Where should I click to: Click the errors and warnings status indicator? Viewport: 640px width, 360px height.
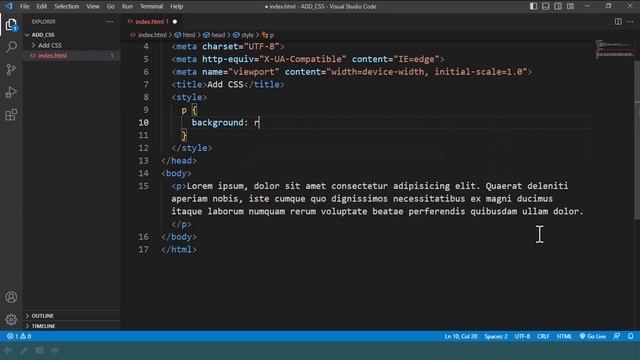19,336
